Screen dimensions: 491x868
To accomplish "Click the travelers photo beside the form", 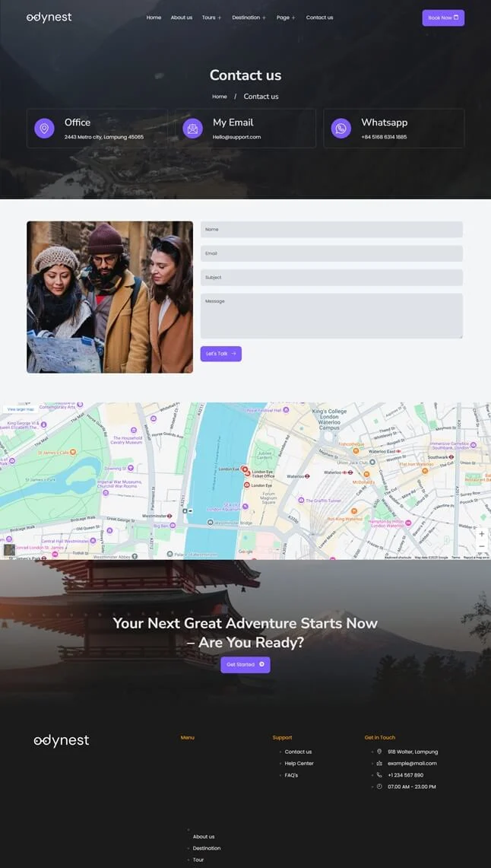I will [x=109, y=297].
